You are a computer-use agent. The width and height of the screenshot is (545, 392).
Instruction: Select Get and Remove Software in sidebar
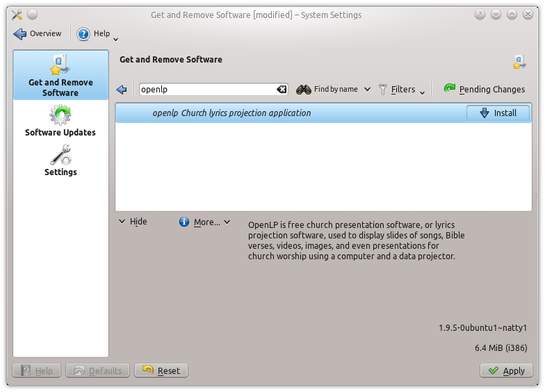[x=61, y=75]
